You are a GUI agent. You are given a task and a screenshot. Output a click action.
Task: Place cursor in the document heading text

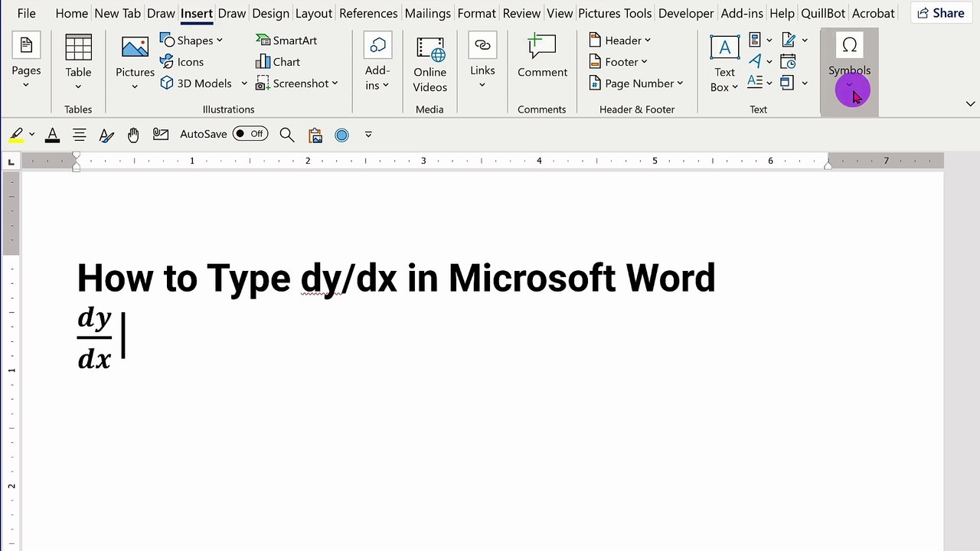396,278
